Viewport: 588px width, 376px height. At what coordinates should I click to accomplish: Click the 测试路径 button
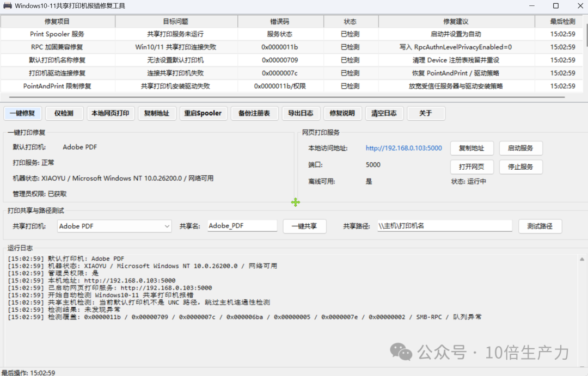pos(540,226)
